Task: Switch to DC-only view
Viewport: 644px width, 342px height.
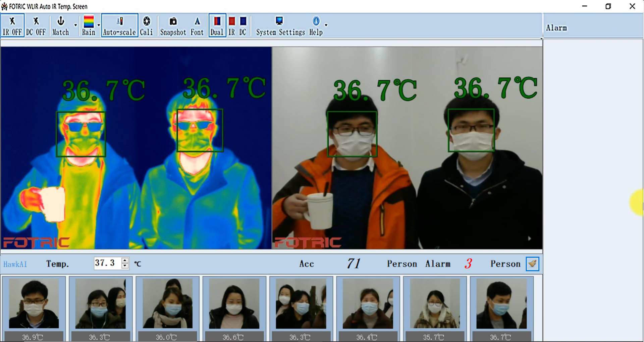Action: 243,26
